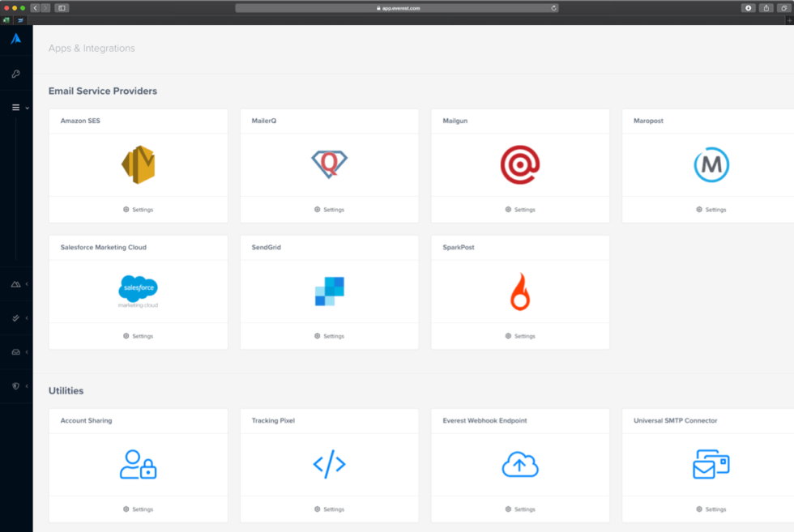Viewport: 794px width, 532px height.
Task: Click the Account Sharing user lock icon
Action: pos(138,464)
